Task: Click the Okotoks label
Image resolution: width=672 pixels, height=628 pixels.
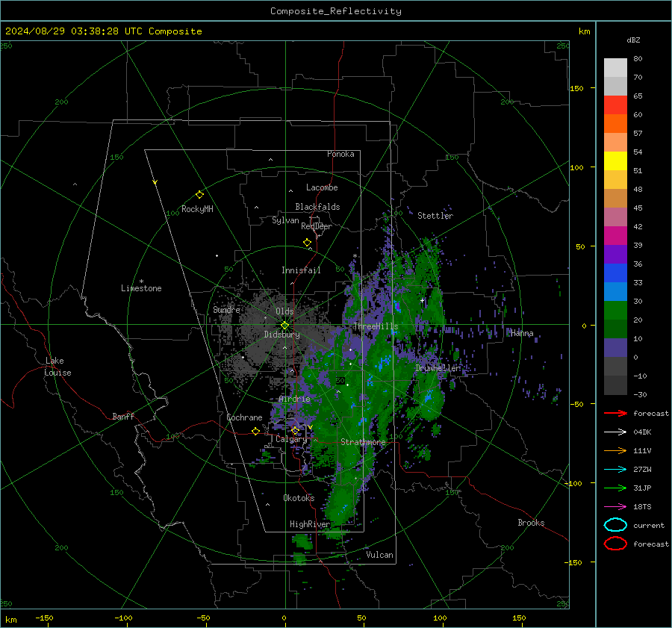Action: tap(299, 498)
